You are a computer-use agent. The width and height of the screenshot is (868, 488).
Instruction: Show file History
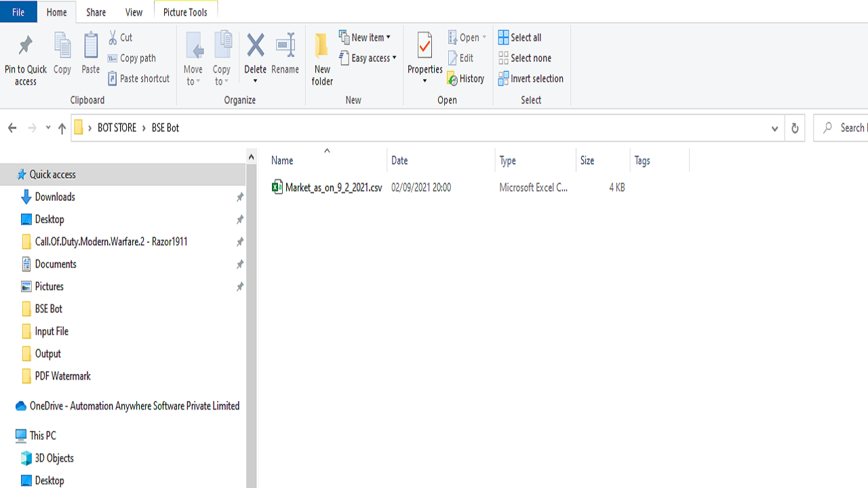tap(466, 79)
